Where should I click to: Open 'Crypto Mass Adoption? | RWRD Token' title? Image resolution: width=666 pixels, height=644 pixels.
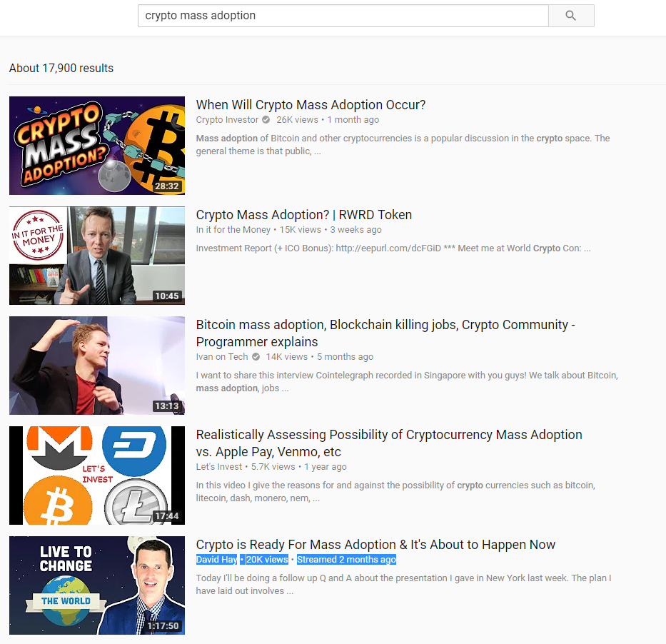click(303, 215)
